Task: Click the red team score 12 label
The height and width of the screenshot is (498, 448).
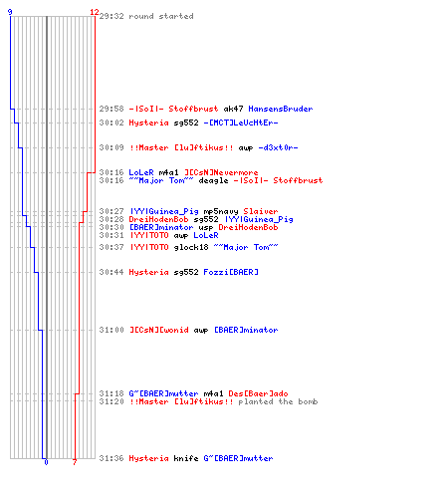Action: (95, 12)
